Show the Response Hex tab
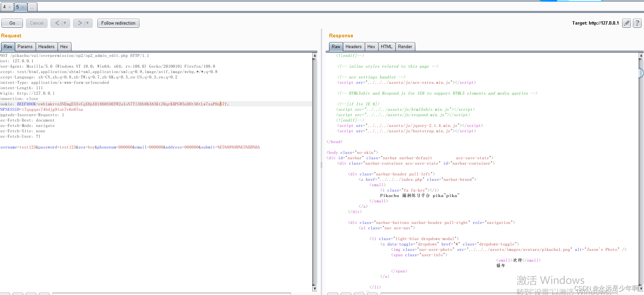 (372, 47)
